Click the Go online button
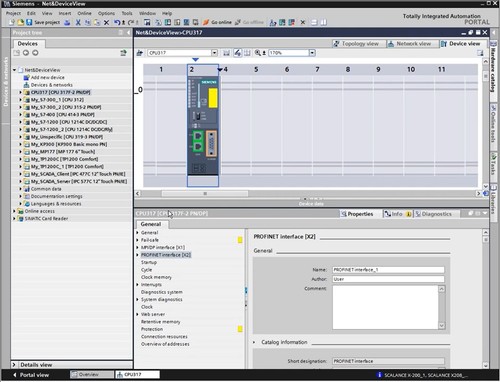Screen dimensions: 500x382 pyautogui.click(x=217, y=22)
